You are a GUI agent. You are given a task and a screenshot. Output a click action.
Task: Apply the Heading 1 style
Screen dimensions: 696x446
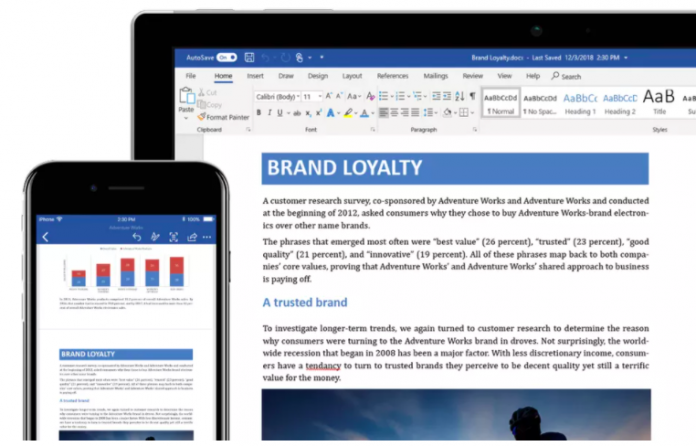pyautogui.click(x=580, y=101)
